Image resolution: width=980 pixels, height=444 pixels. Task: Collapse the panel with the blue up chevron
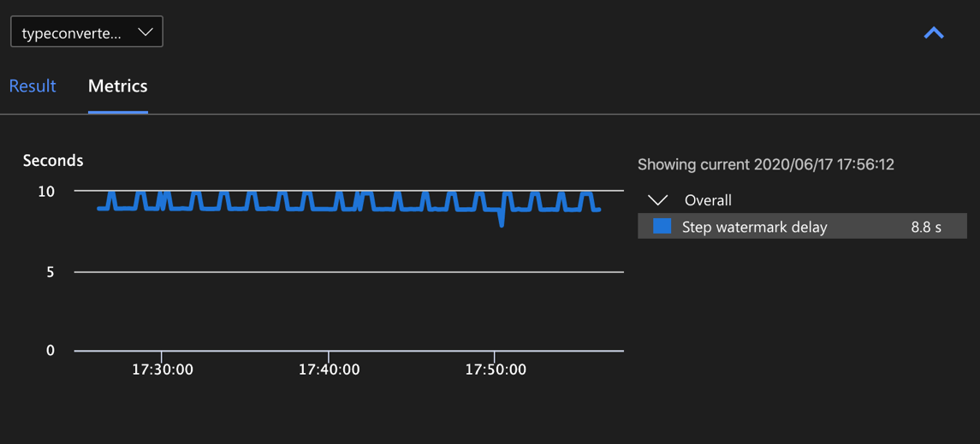(x=934, y=33)
